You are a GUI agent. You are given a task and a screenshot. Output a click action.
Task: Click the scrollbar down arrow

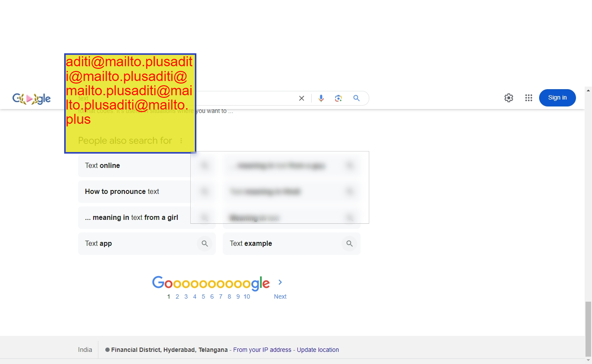pos(588,360)
